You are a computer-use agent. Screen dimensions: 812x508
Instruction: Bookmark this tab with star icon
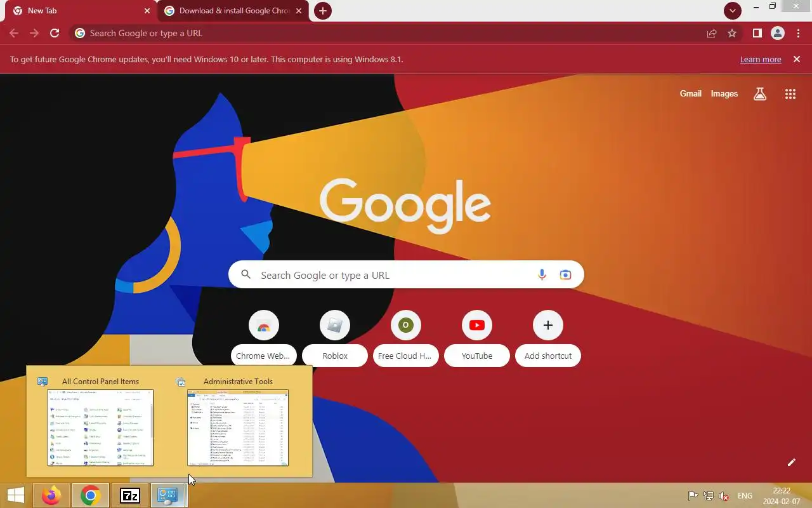(732, 33)
